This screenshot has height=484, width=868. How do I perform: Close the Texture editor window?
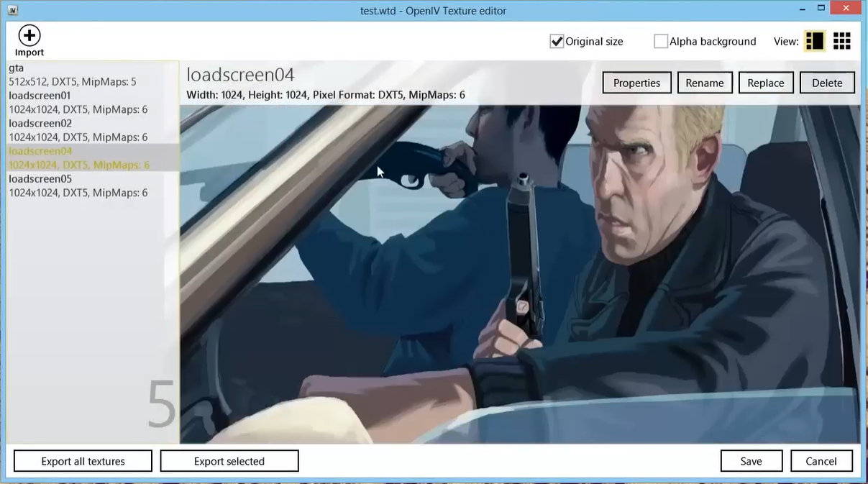click(x=846, y=9)
